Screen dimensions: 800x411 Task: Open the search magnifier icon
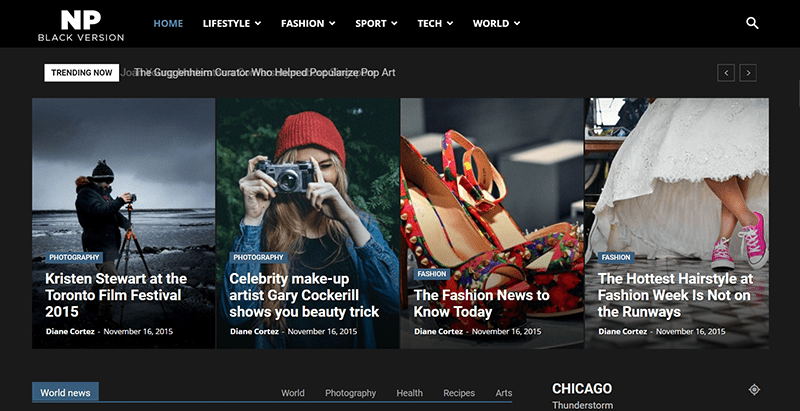pos(752,23)
